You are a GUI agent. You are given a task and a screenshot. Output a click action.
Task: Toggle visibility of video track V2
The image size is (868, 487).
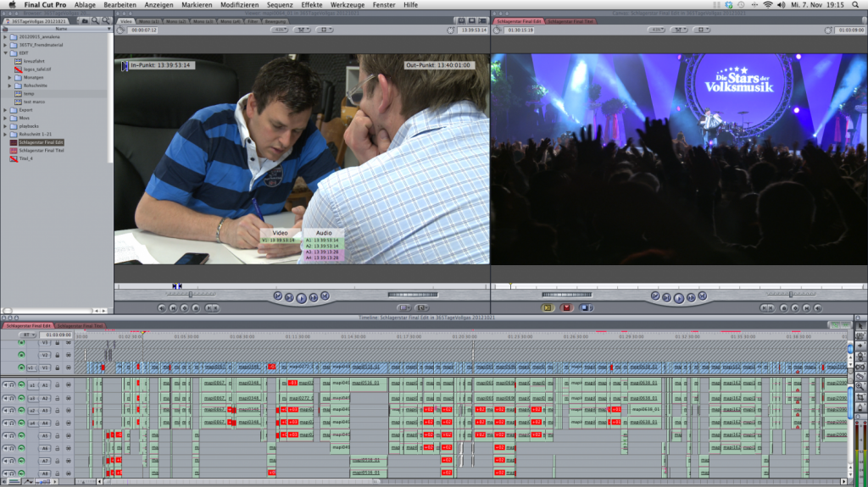21,355
